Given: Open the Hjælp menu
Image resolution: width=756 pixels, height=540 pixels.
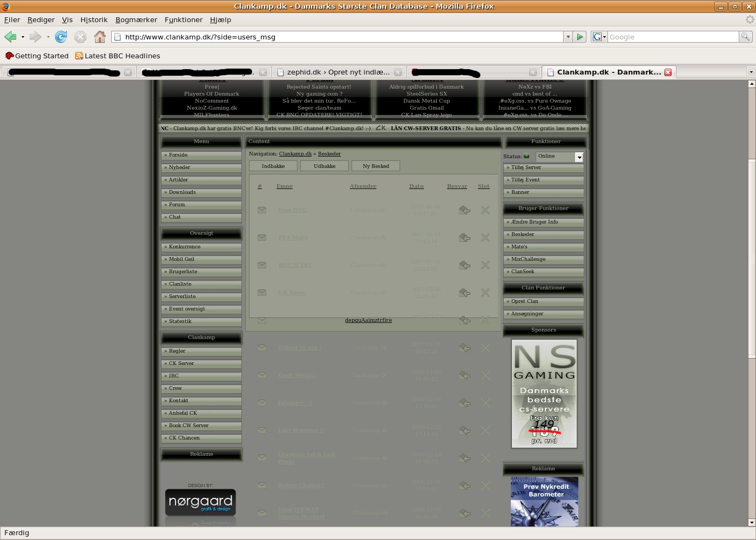Looking at the screenshot, I should point(220,19).
